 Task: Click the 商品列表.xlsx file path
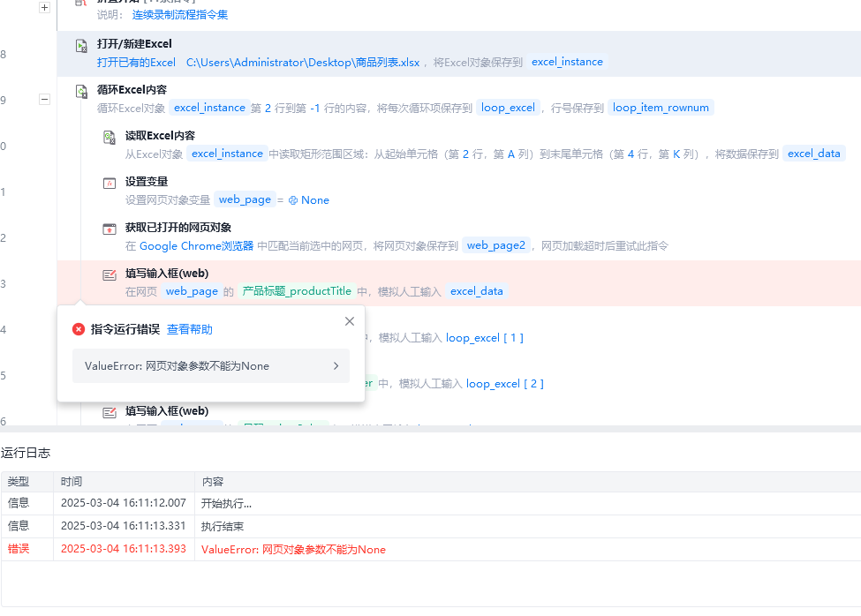coord(303,63)
